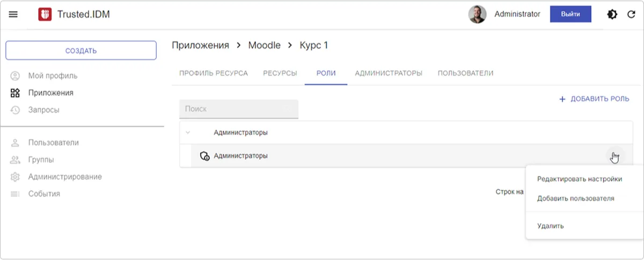Click the list icon beside События
644x260 pixels.
click(15, 194)
